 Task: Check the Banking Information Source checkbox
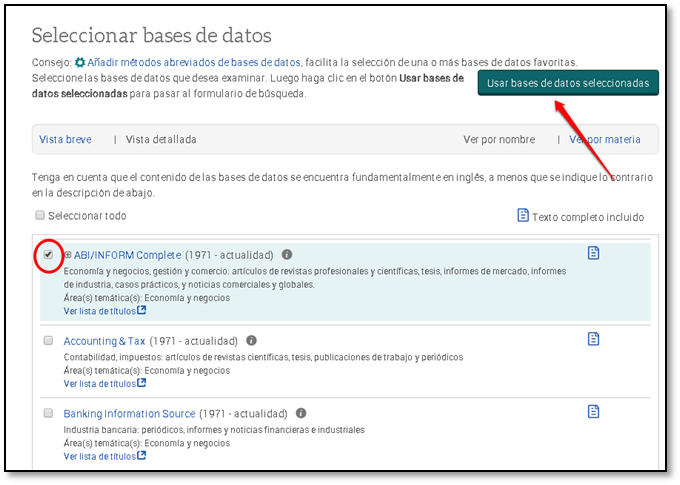[48, 413]
